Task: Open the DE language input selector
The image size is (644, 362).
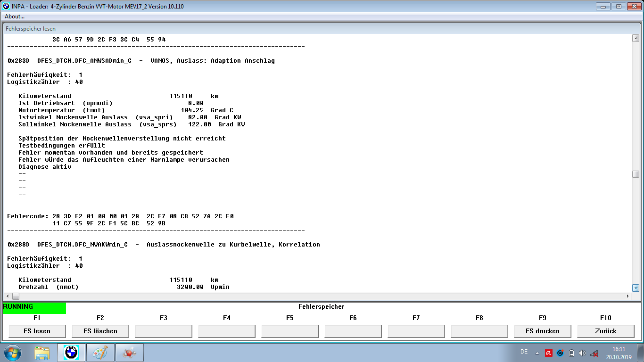Action: pyautogui.click(x=524, y=352)
